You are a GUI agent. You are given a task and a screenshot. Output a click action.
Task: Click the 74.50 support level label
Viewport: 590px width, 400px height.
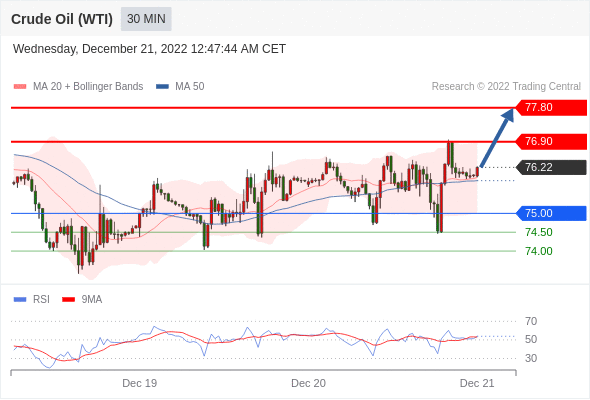pyautogui.click(x=539, y=232)
